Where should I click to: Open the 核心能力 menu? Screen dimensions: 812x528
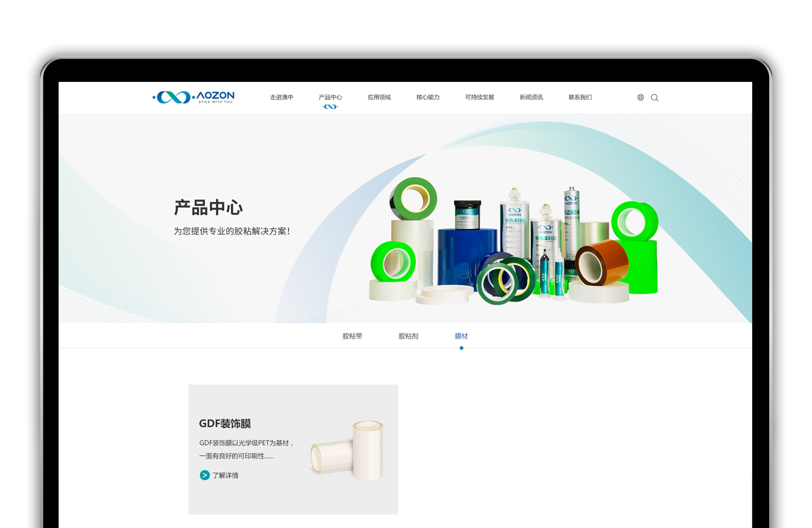click(x=427, y=97)
